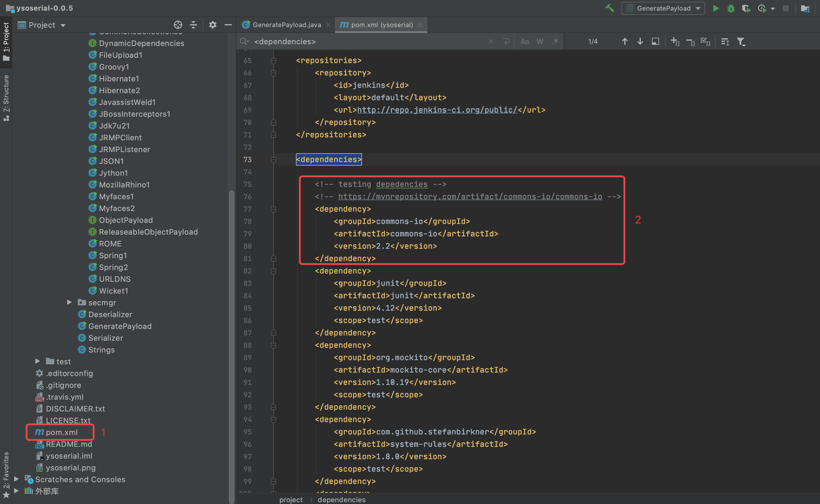The width and height of the screenshot is (820, 504).
Task: Fold <dependencies> block at line 73
Action: 273,160
